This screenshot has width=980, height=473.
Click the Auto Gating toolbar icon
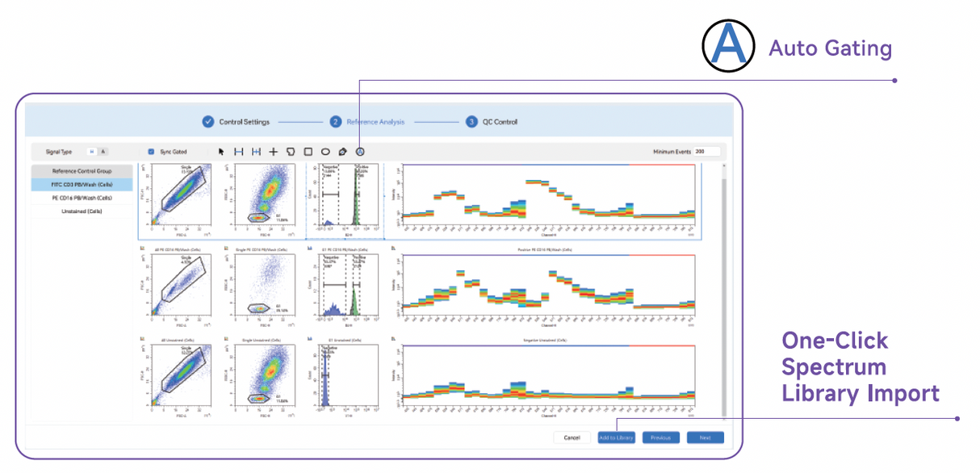[x=359, y=152]
